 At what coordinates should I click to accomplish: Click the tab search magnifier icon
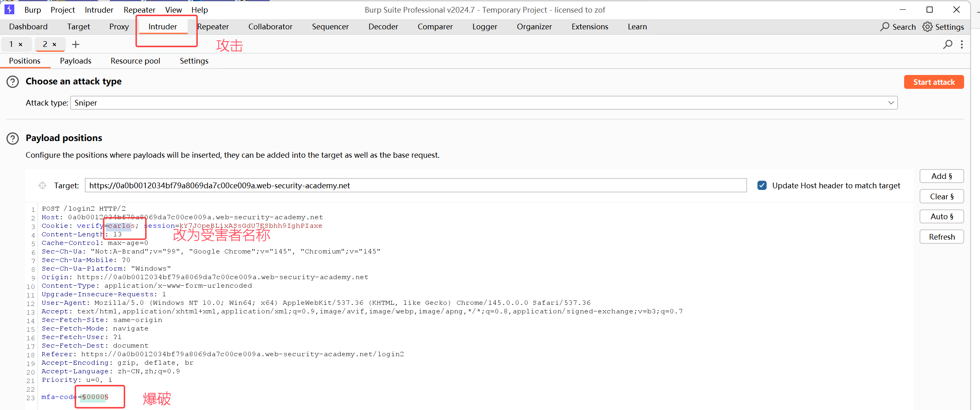tap(948, 44)
